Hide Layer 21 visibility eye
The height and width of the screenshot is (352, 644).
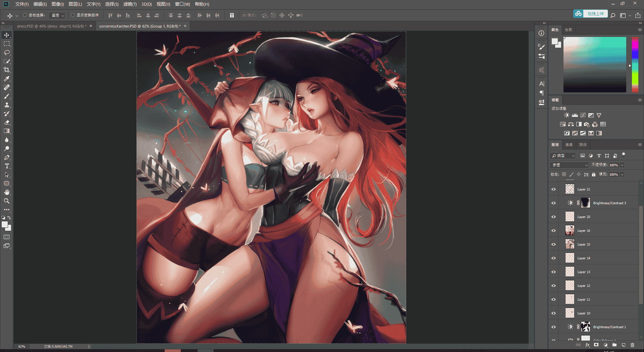pyautogui.click(x=553, y=189)
